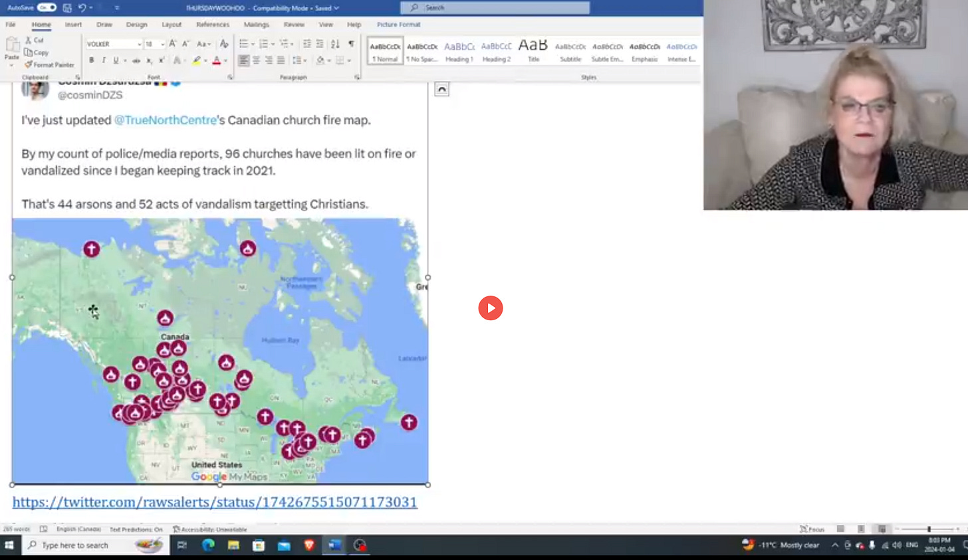Increase font size with the grow icon
968x560 pixels.
pyautogui.click(x=173, y=44)
